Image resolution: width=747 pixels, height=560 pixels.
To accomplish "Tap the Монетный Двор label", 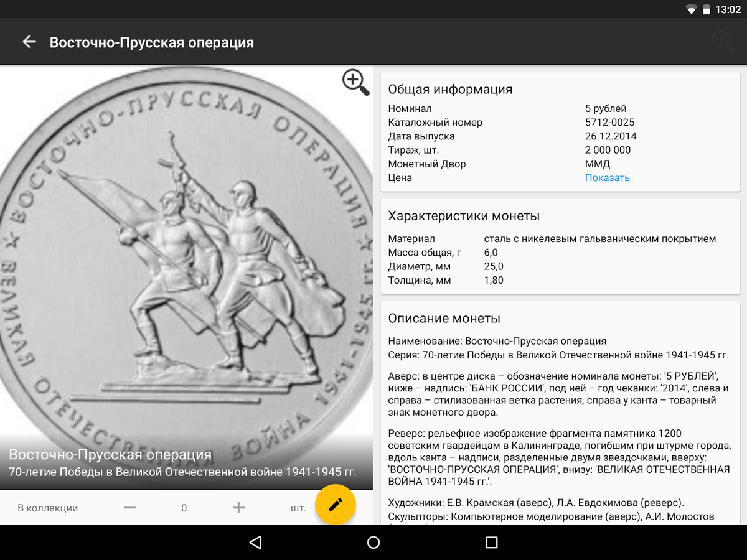I will tap(427, 164).
